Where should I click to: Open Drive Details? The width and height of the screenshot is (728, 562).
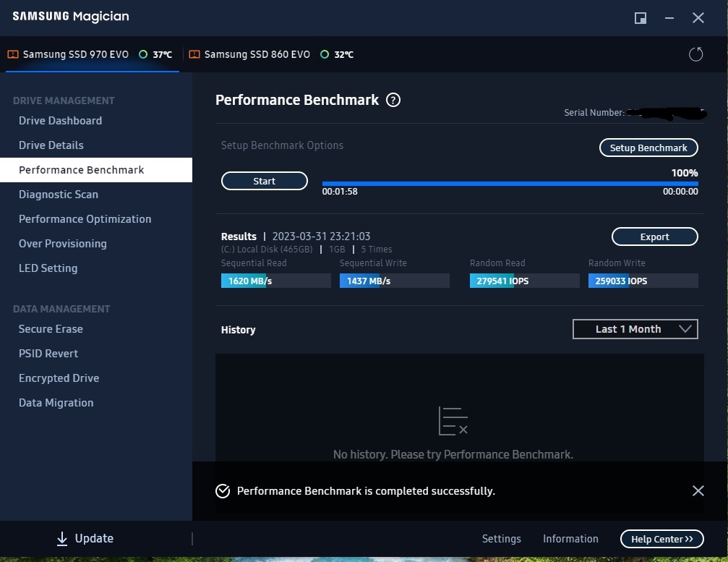pos(51,145)
